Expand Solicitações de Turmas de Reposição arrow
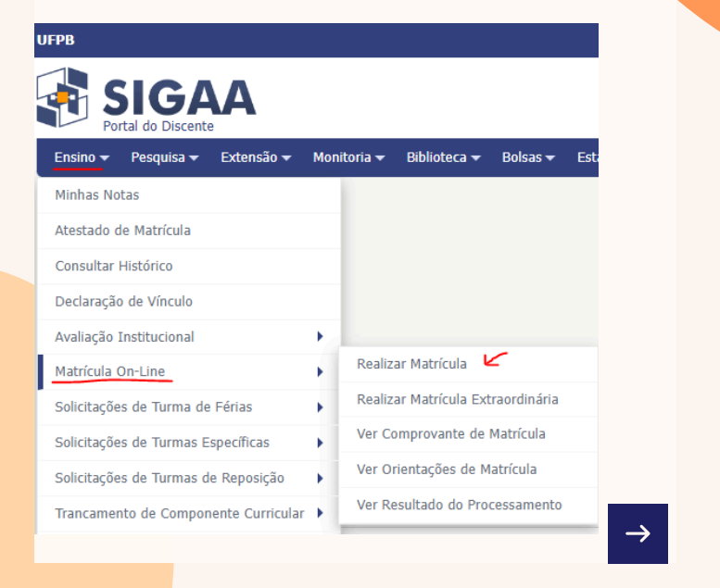Viewport: 720px width, 588px height. pyautogui.click(x=320, y=479)
